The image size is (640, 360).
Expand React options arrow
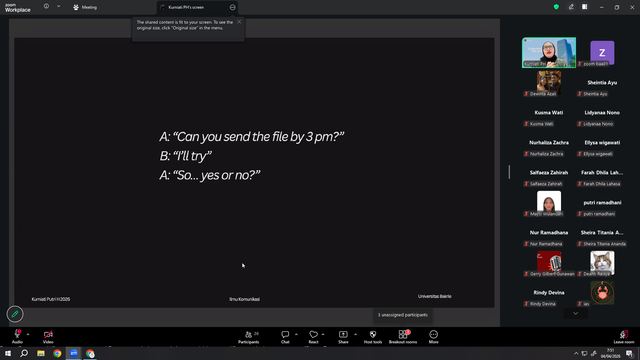pos(323,334)
